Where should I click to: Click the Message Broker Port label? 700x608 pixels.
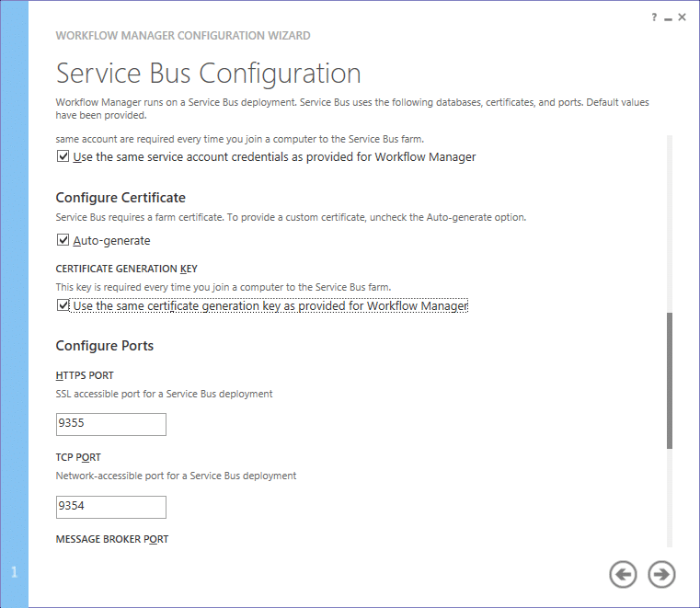[x=112, y=539]
